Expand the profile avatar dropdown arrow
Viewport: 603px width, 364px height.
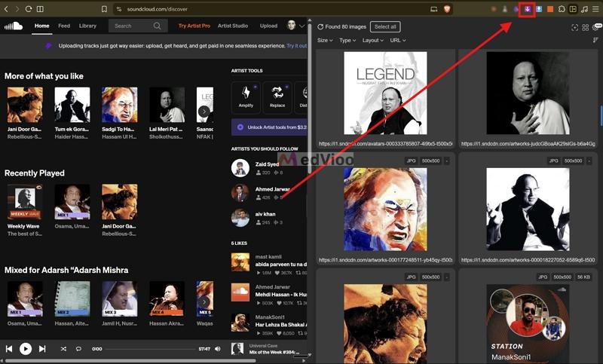(x=301, y=26)
